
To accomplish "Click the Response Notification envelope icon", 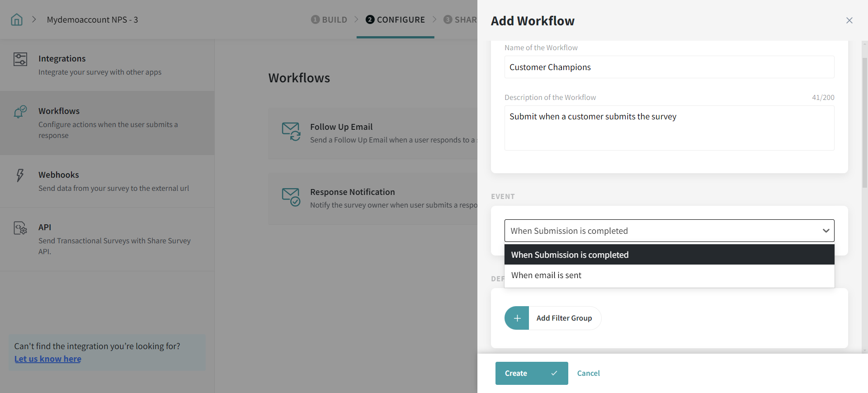I will (x=291, y=197).
